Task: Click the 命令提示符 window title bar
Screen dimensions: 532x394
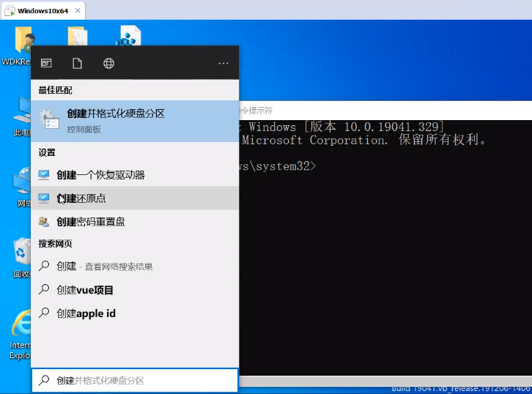Action: tap(385, 110)
